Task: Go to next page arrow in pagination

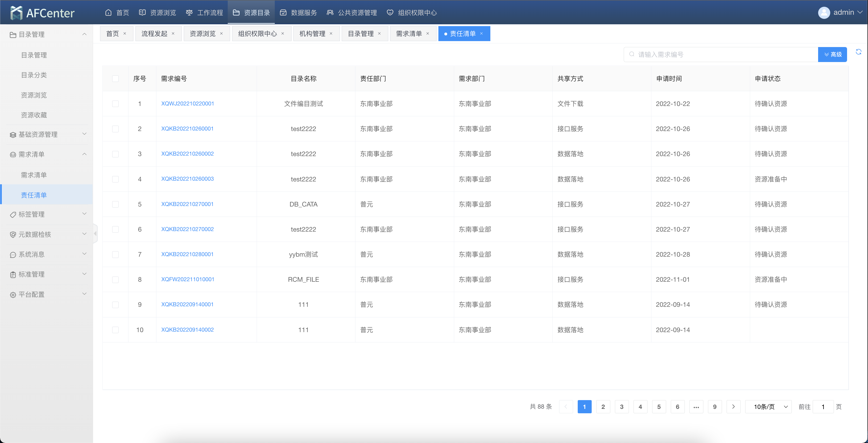Action: point(733,407)
